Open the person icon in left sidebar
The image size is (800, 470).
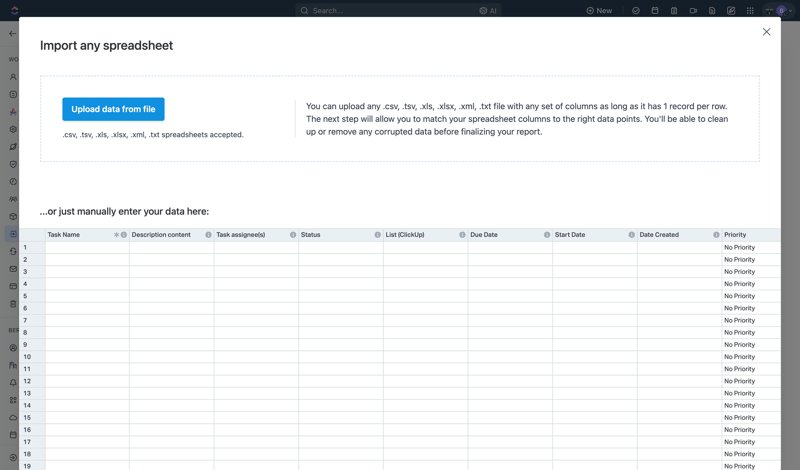(x=13, y=77)
